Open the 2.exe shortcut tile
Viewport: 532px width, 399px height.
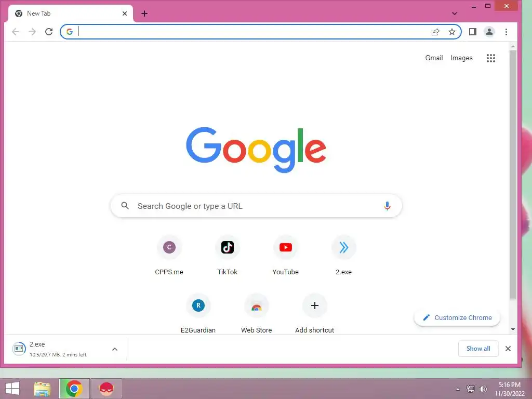click(344, 255)
